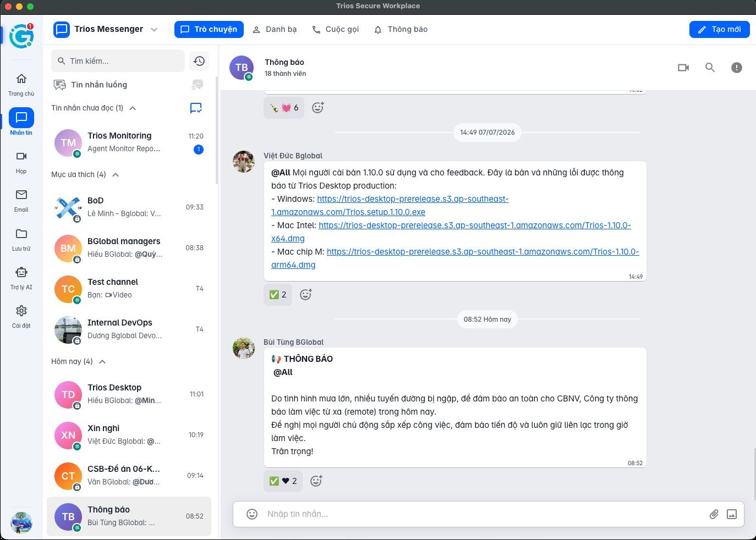Screen dimensions: 756x540
Task: Open Trợ lý AI assistant
Action: coord(21,278)
